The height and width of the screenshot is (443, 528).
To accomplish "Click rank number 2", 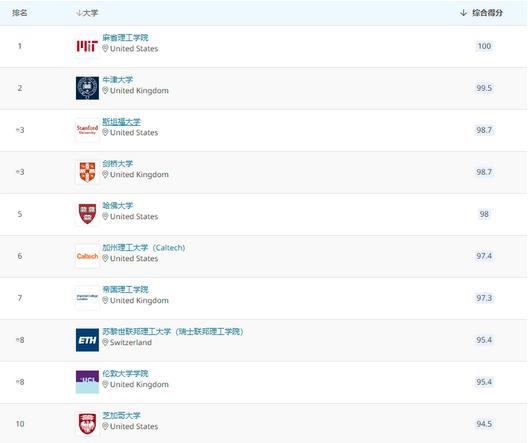I will (20, 88).
